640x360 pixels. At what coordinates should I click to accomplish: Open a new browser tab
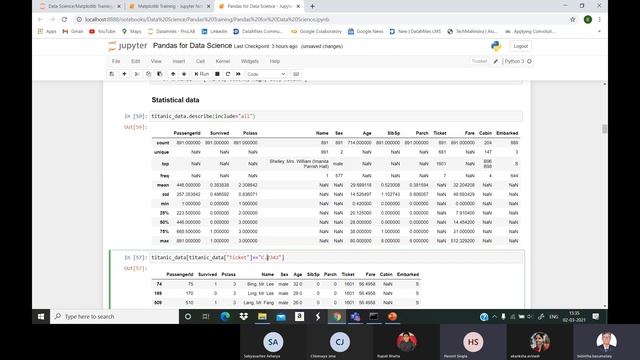(312, 6)
